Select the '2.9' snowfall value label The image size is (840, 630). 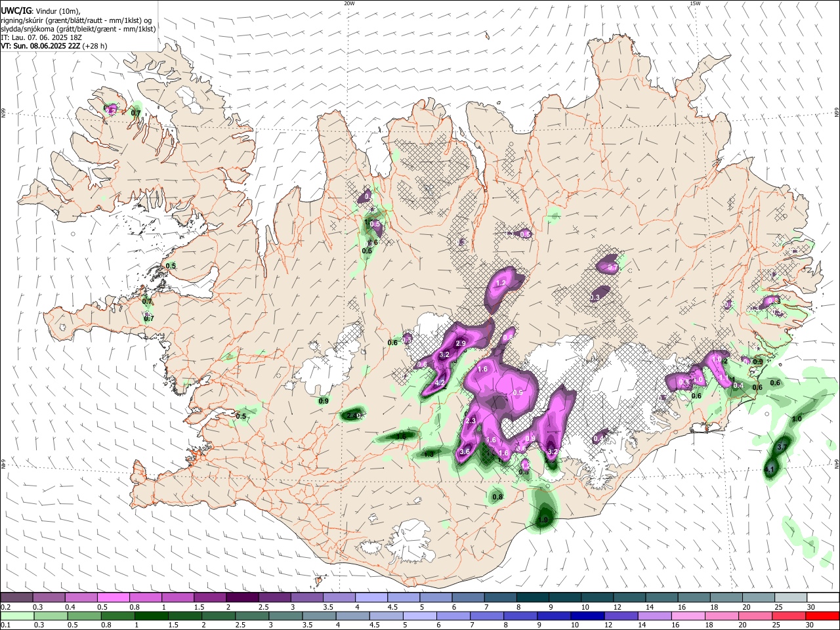[461, 343]
